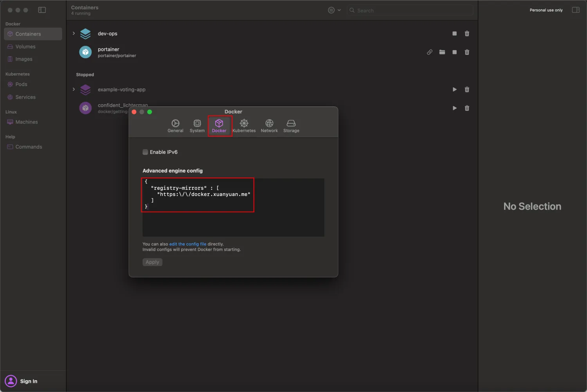Select Volumes in the sidebar
The width and height of the screenshot is (587, 392).
[33, 47]
